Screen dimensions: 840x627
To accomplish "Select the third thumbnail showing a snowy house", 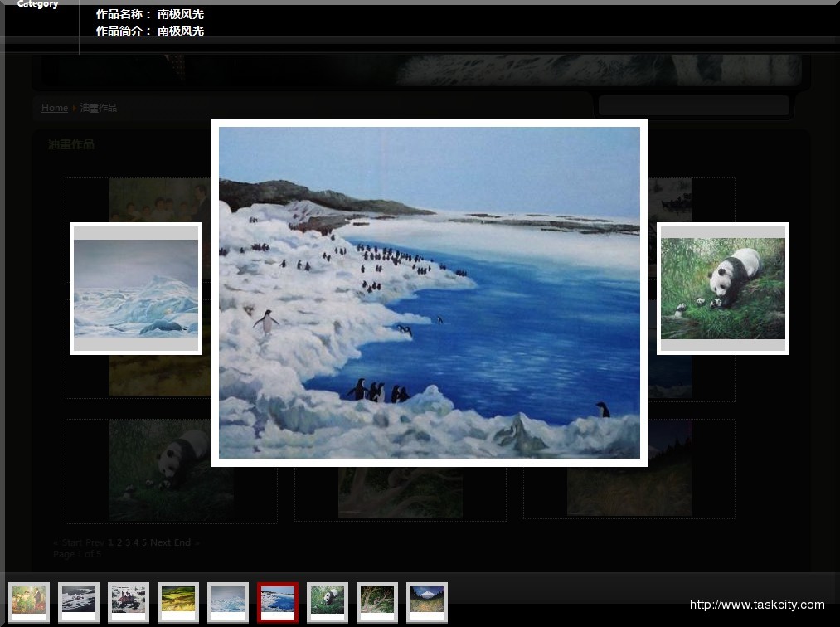I will (129, 601).
